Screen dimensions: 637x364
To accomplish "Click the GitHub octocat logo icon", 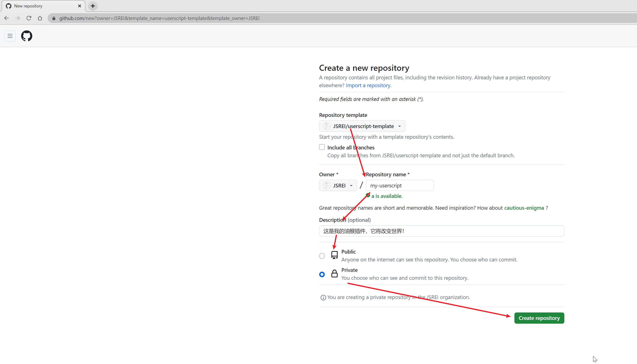I will tap(27, 36).
